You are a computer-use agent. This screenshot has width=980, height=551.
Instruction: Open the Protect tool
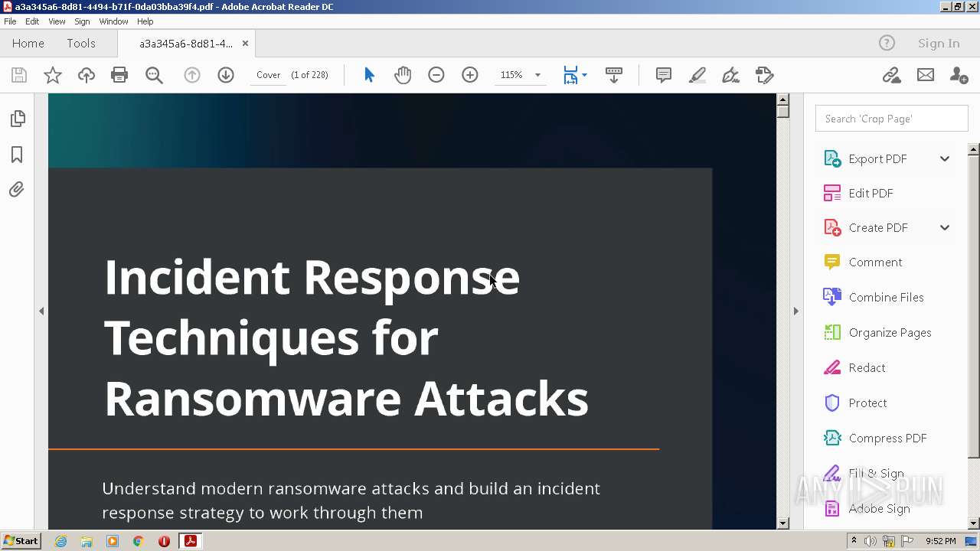867,403
